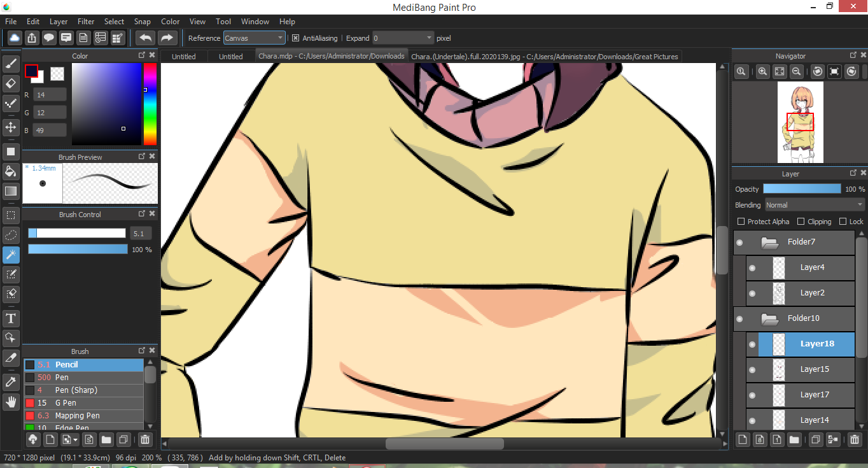Open the Snap menu
The width and height of the screenshot is (868, 468).
143,22
